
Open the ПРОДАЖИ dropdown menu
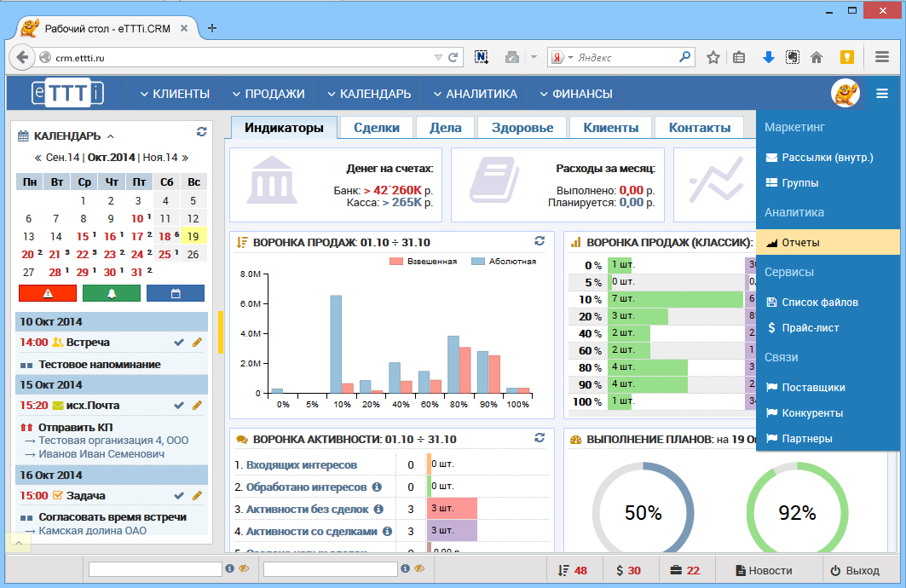pos(268,94)
